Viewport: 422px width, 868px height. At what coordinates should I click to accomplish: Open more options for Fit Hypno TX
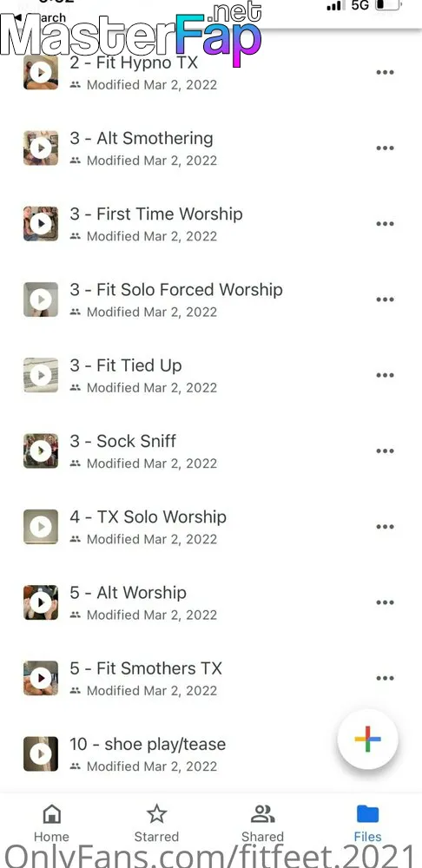pos(385,73)
